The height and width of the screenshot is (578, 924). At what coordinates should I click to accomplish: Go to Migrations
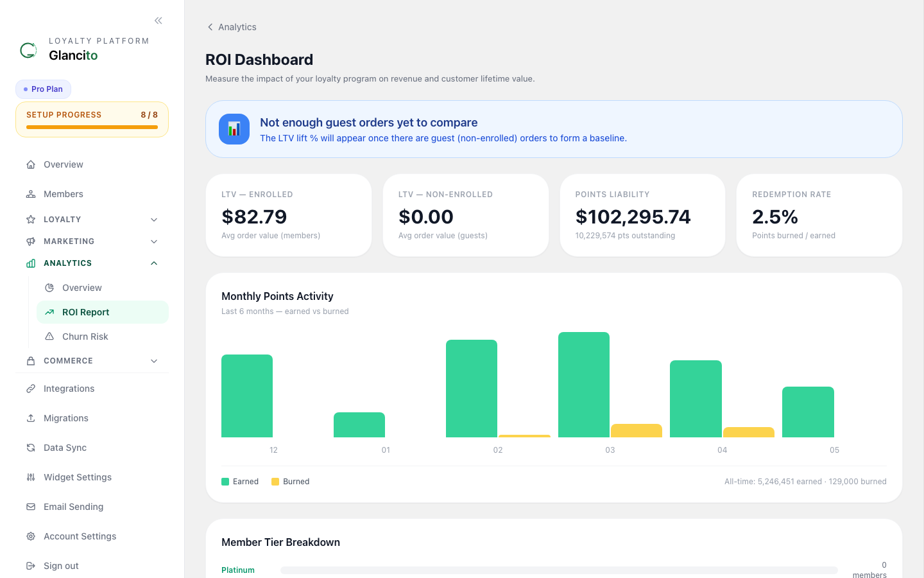(92, 418)
